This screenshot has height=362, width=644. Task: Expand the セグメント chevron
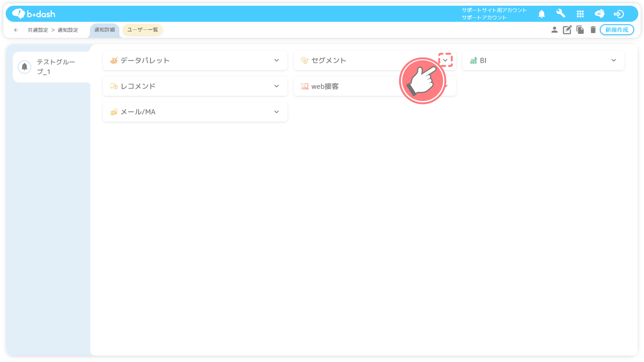click(x=445, y=60)
